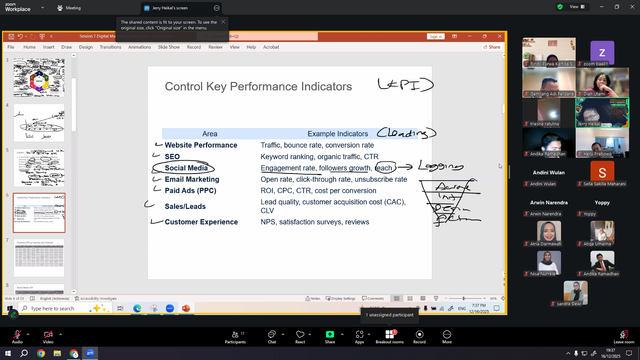Open the Draw ribbon tab

[67, 47]
